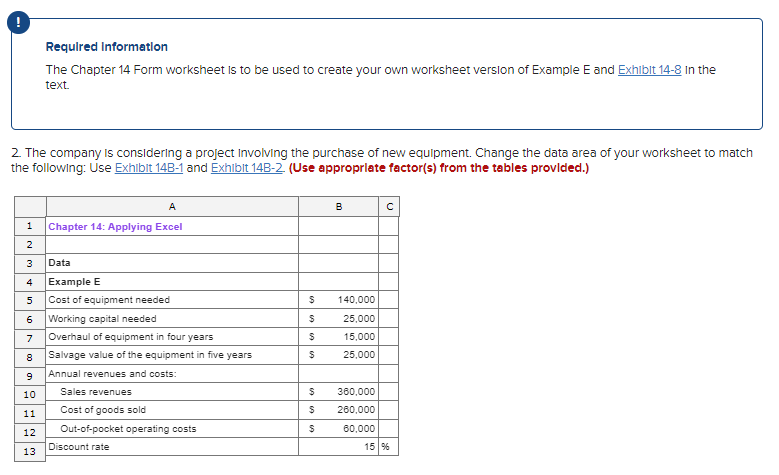The image size is (779, 475).
Task: Select column C header
Action: coord(389,207)
